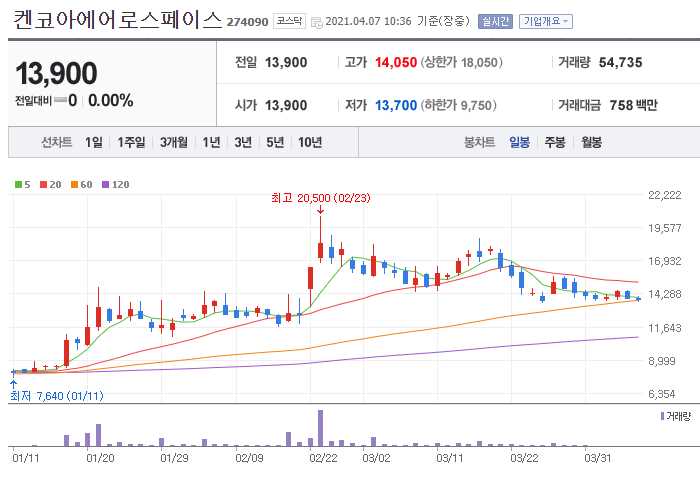
Task: Click the orange 60-day average swatch
Action: (x=75, y=184)
